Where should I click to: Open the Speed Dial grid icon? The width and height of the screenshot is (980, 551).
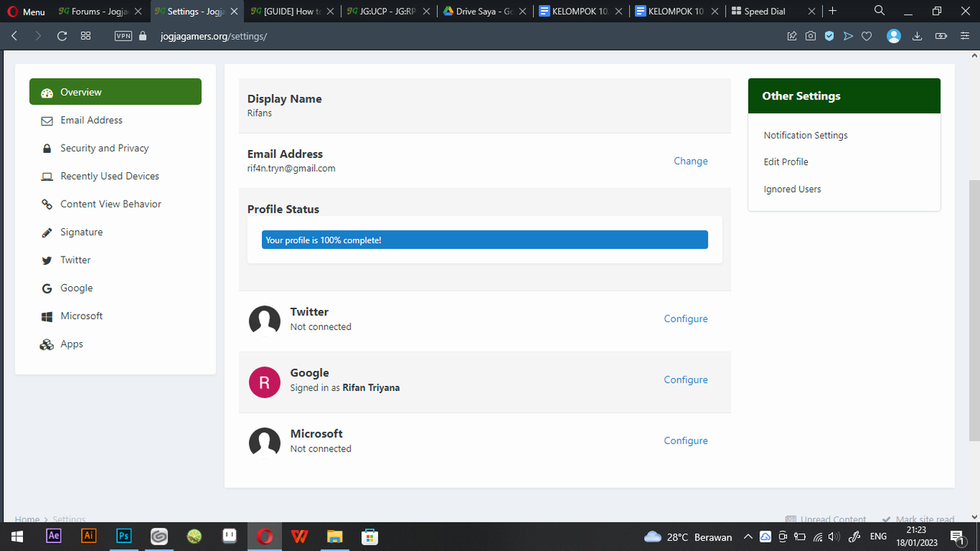tap(86, 36)
